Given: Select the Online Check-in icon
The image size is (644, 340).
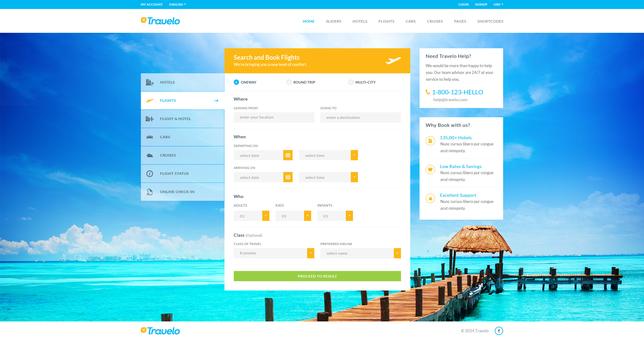Looking at the screenshot, I should 150,192.
